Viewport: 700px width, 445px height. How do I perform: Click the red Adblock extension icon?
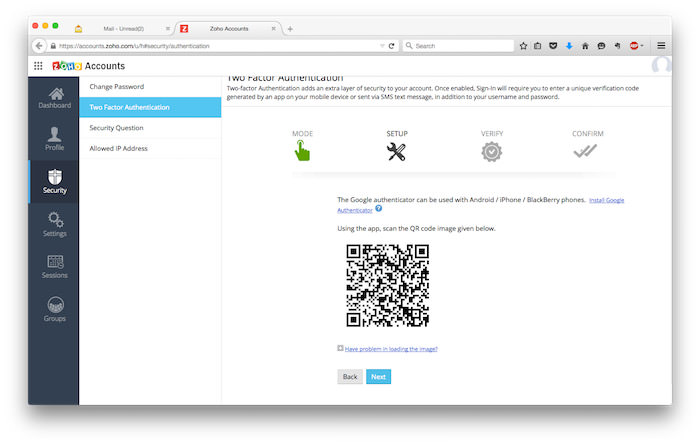coord(633,46)
